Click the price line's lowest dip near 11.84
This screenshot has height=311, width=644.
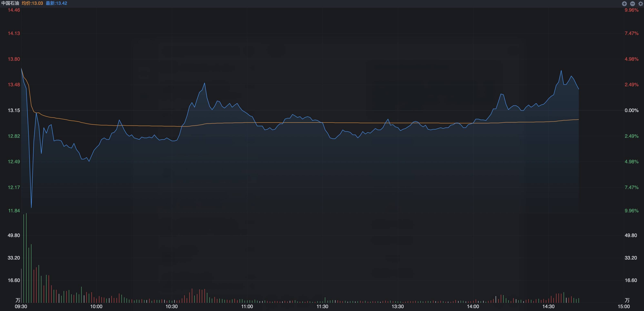[x=31, y=207]
